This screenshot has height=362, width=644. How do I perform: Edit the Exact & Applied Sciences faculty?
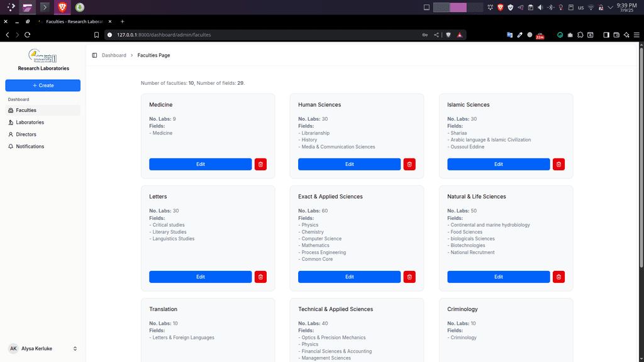(x=349, y=277)
